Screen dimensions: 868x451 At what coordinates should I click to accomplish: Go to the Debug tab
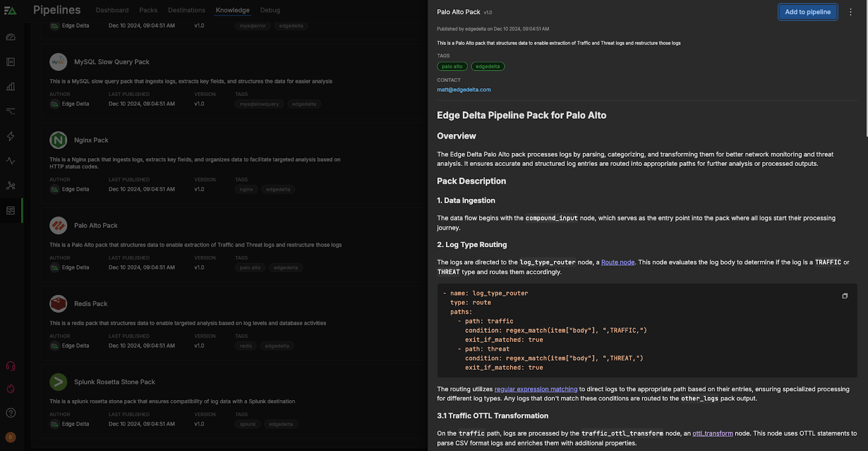pyautogui.click(x=270, y=10)
